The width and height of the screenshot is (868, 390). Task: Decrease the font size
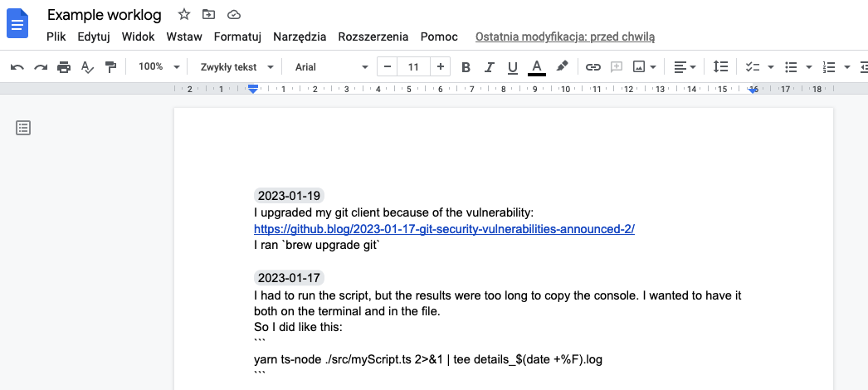[388, 67]
